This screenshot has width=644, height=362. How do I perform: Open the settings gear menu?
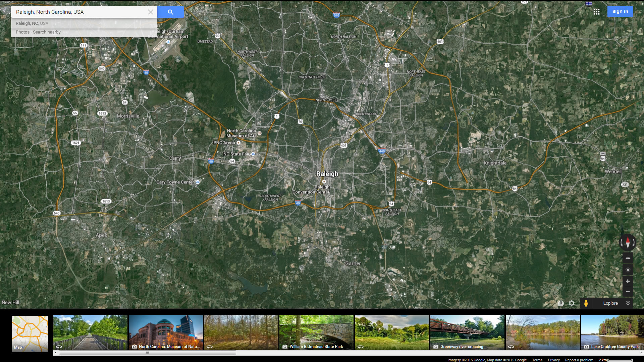tap(572, 303)
